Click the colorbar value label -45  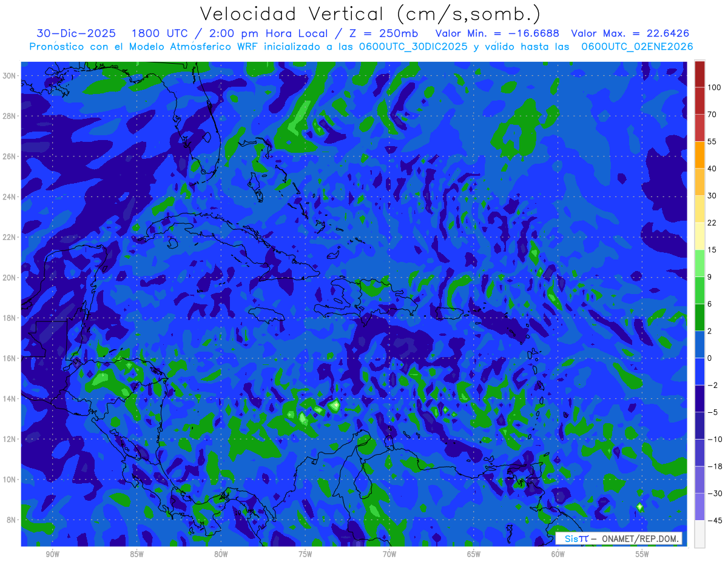pyautogui.click(x=714, y=520)
